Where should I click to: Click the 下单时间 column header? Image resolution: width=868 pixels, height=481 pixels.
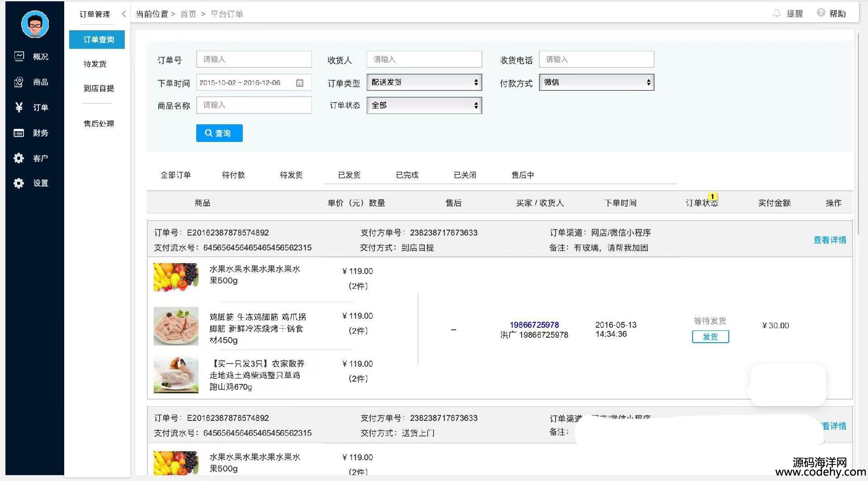pos(620,203)
